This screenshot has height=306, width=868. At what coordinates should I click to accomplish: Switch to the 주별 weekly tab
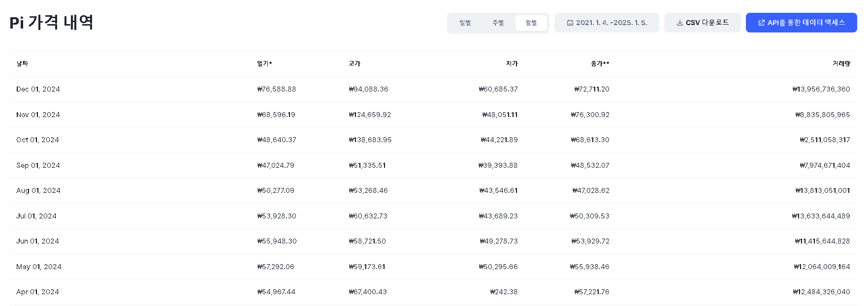(x=498, y=23)
